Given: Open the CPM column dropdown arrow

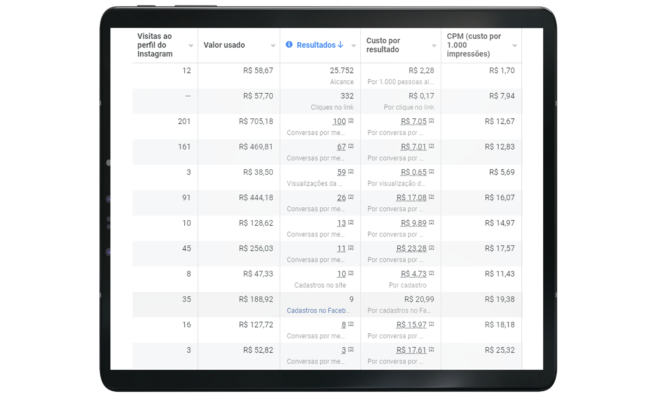Looking at the screenshot, I should click(x=514, y=46).
